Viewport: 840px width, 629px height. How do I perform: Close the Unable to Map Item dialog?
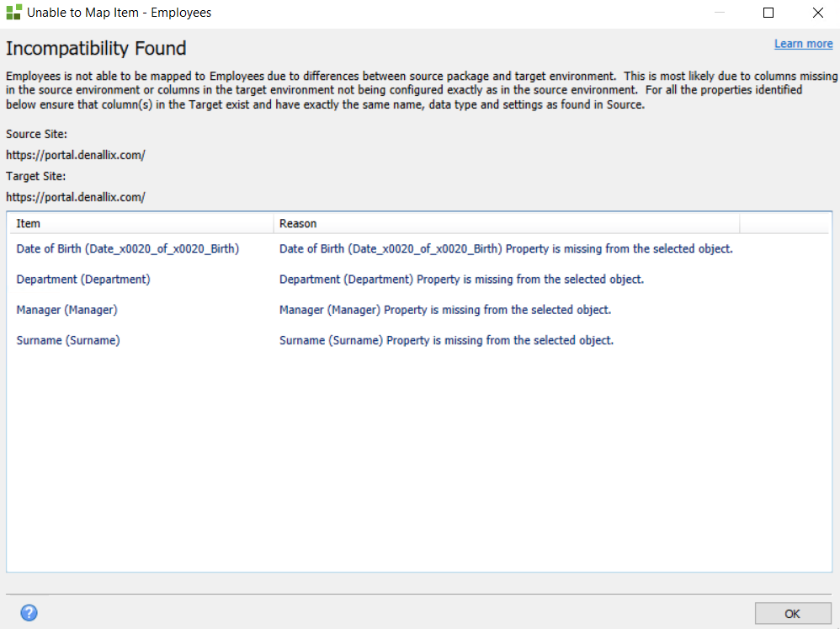[x=817, y=13]
